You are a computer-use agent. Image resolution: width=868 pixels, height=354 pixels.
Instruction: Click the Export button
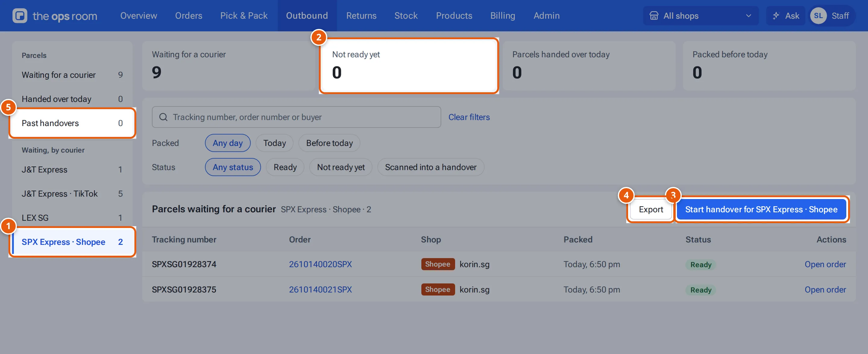651,209
